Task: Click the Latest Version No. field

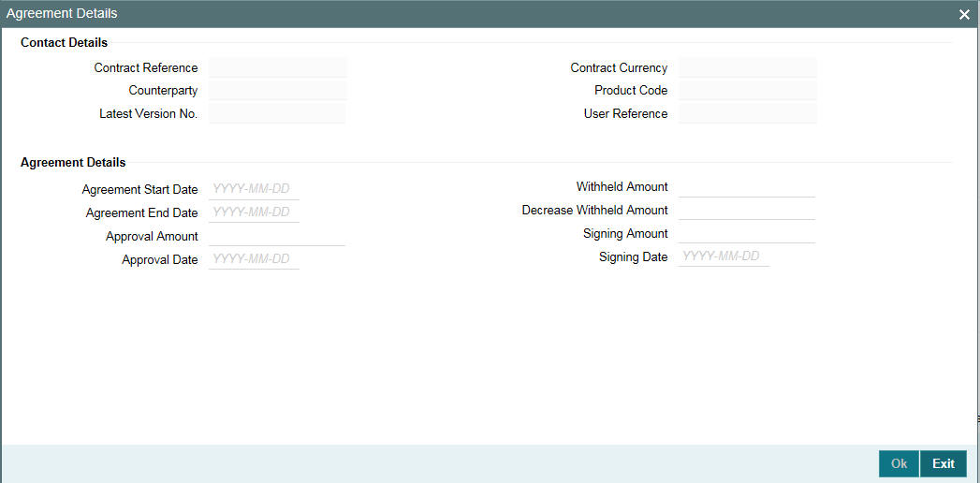Action: coord(277,113)
